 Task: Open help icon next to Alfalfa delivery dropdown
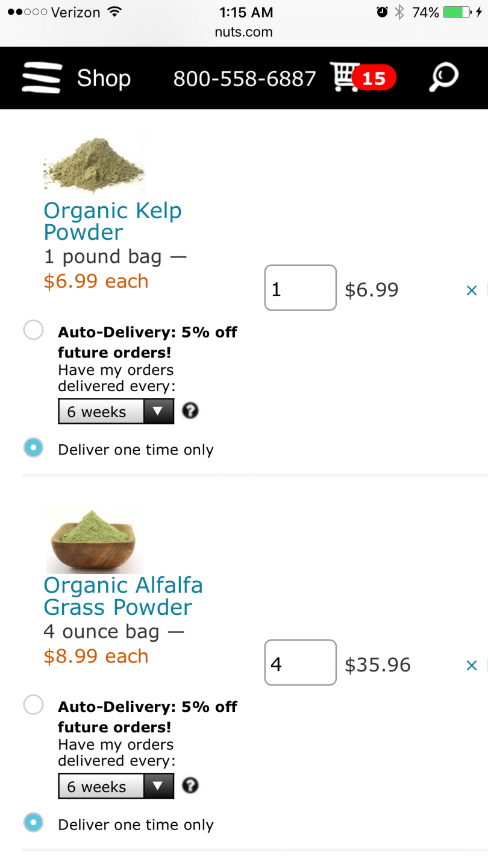pos(190,786)
